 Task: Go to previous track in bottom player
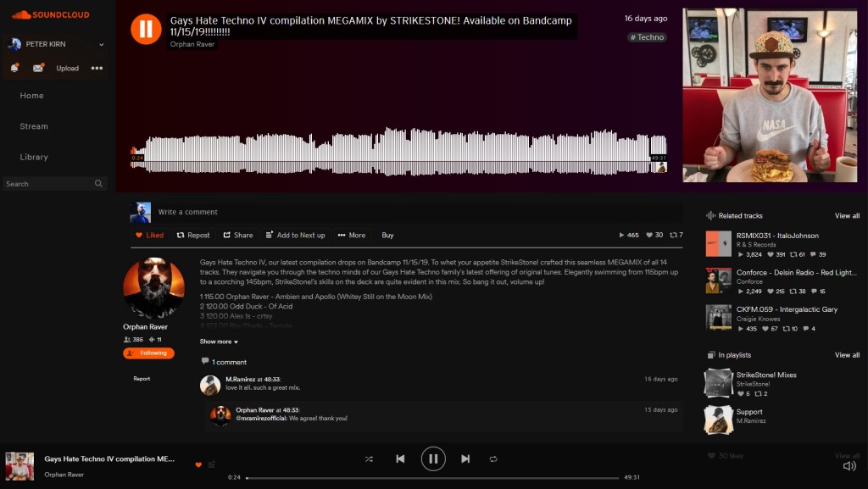click(x=400, y=458)
